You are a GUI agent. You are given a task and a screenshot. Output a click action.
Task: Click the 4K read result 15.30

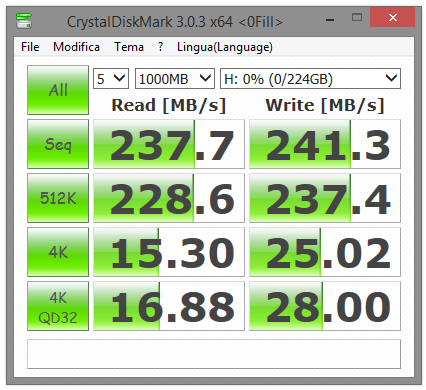[x=169, y=252]
